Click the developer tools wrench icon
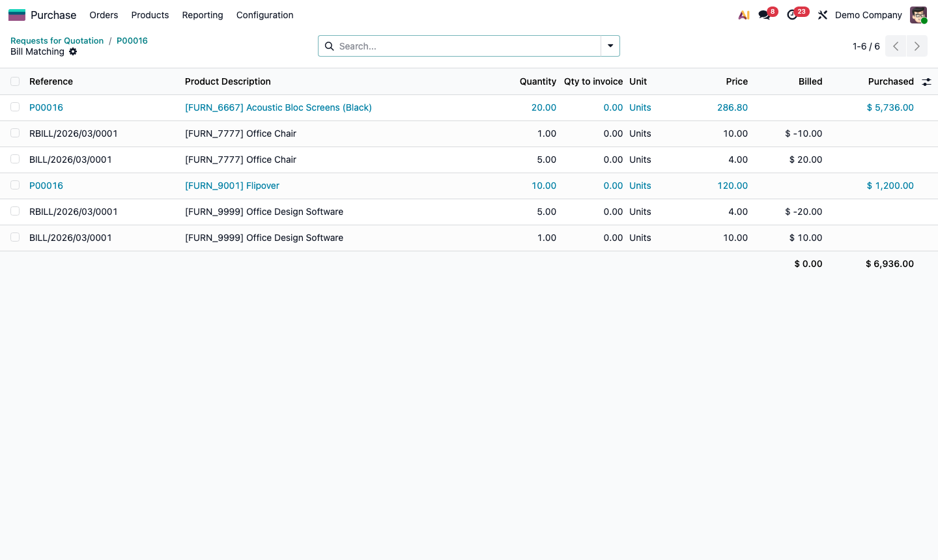 [822, 14]
